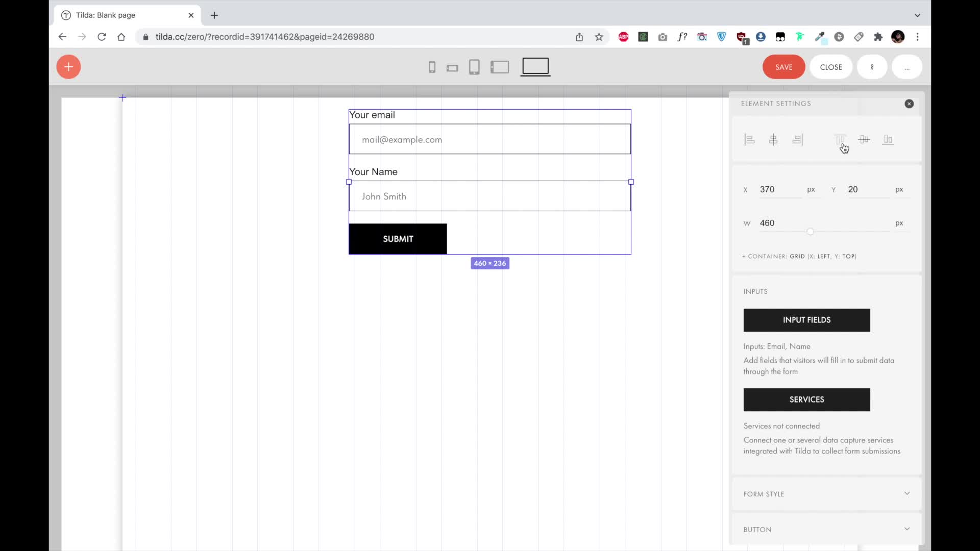The image size is (980, 551).
Task: Click the align vertical middle icon
Action: click(864, 139)
